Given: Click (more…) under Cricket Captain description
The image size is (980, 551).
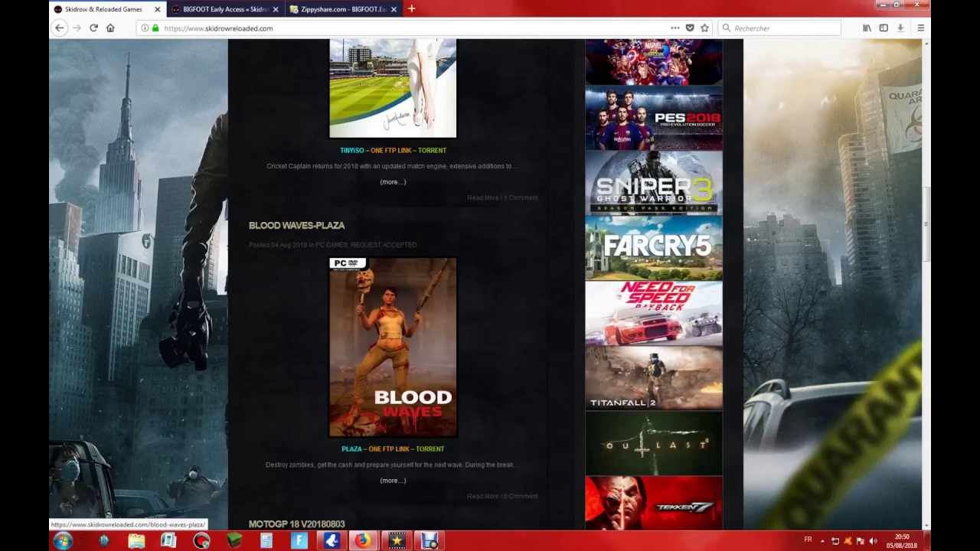Looking at the screenshot, I should [393, 182].
